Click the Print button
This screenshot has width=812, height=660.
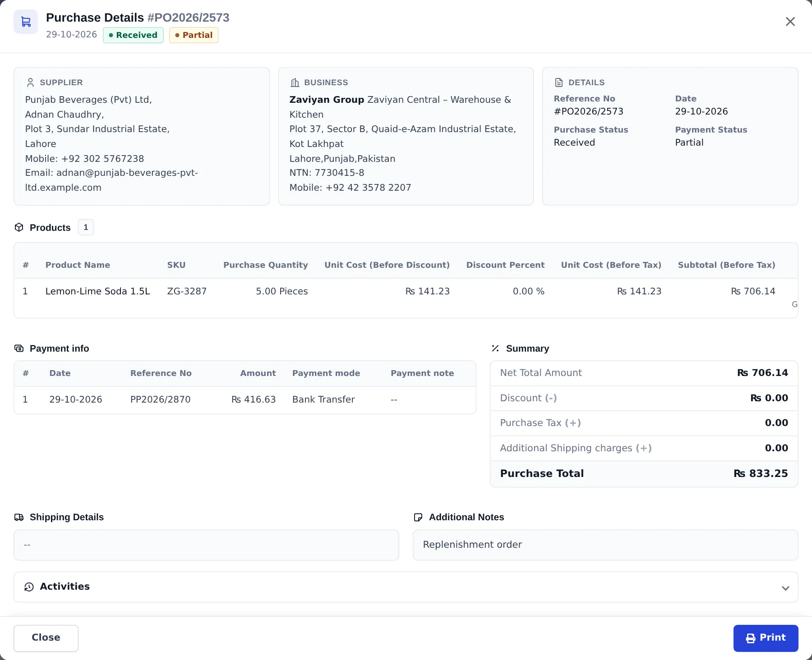coord(766,638)
